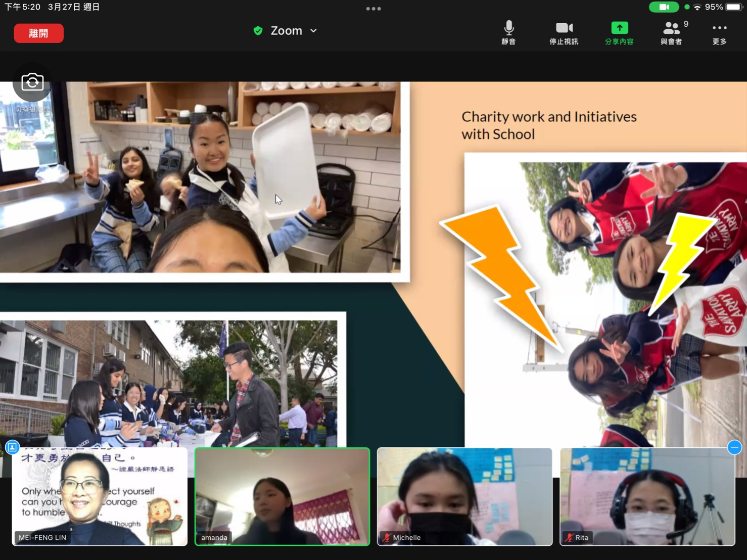Select Rita's video thumbnail
This screenshot has height=560, width=747.
tap(647, 496)
